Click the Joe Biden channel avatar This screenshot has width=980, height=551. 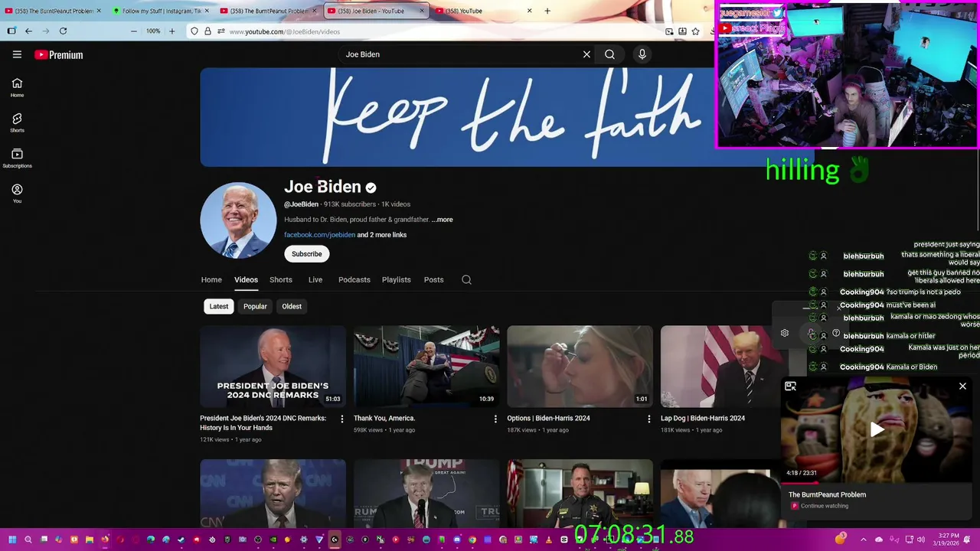[238, 220]
